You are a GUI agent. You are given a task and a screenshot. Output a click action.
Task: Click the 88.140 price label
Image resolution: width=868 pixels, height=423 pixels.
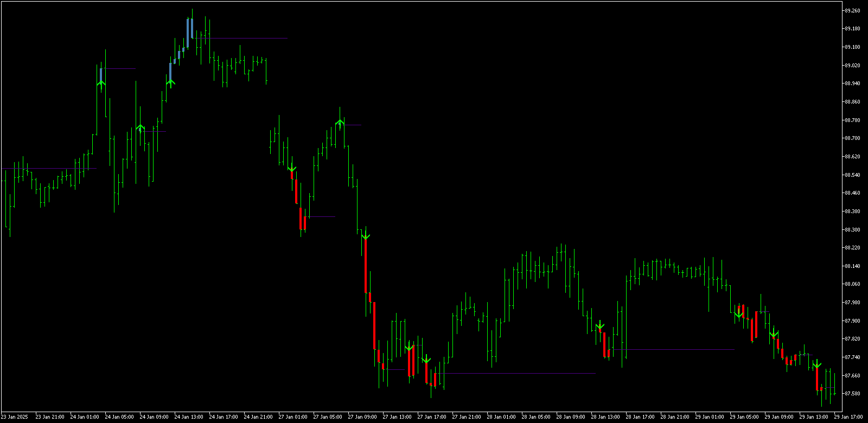click(852, 266)
